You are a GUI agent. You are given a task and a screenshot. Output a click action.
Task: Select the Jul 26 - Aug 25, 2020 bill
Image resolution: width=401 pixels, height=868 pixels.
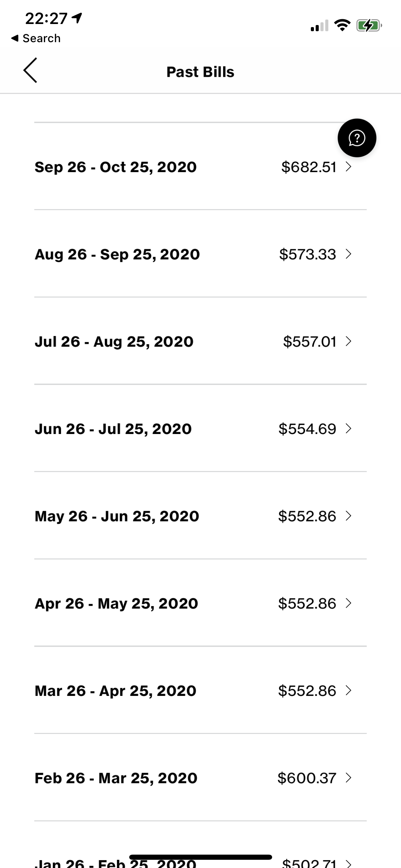200,341
